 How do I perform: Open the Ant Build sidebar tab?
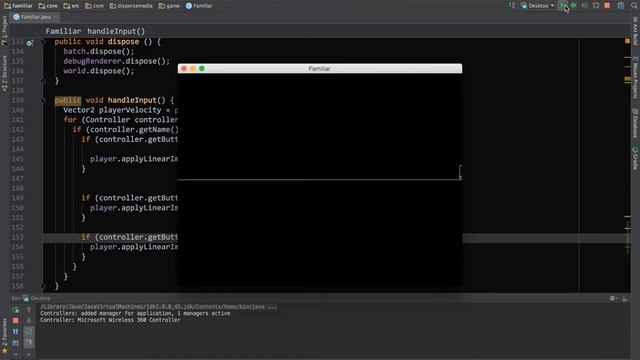pos(636,31)
